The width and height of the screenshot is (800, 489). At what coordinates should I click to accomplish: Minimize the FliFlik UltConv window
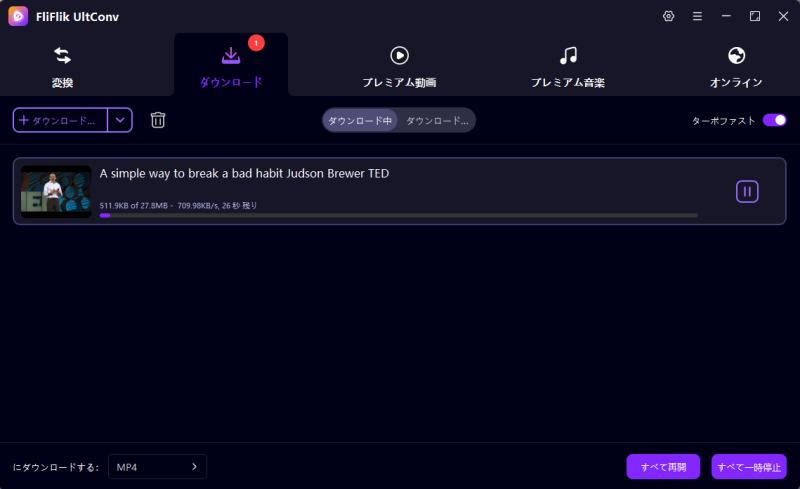[x=726, y=16]
